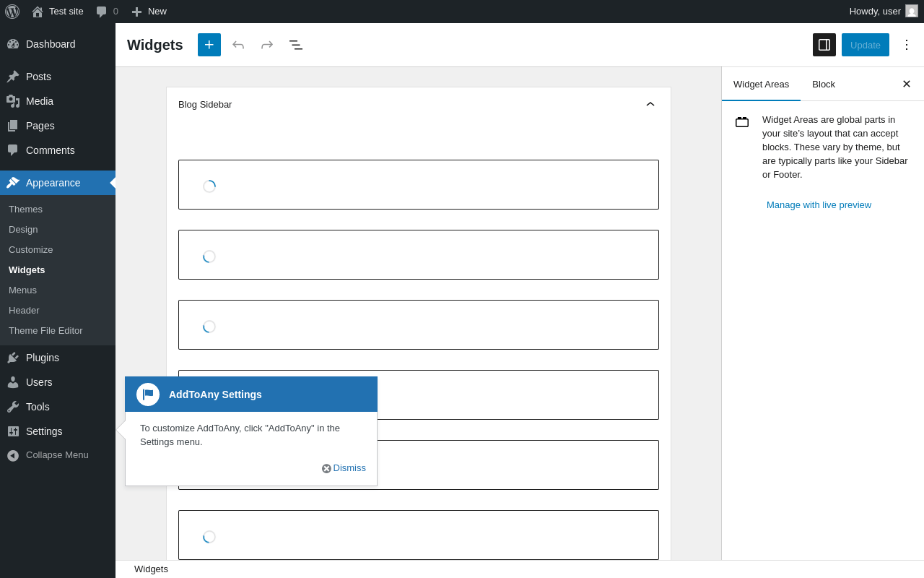Switch to the Block tab
The width and height of the screenshot is (924, 578).
point(824,84)
